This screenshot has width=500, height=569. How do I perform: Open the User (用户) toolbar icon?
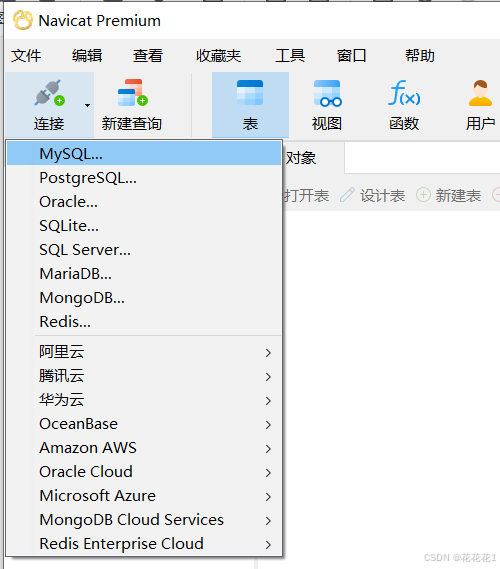(480, 93)
